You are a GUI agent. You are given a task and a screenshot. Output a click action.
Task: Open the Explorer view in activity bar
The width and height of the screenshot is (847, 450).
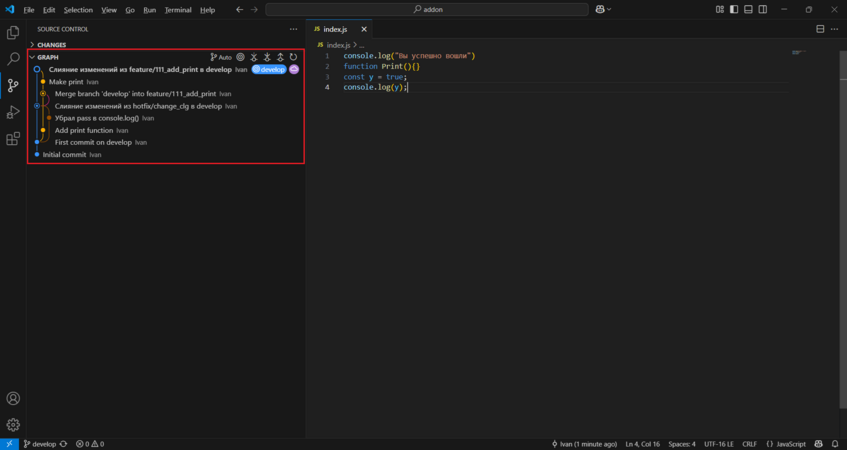[x=13, y=33]
